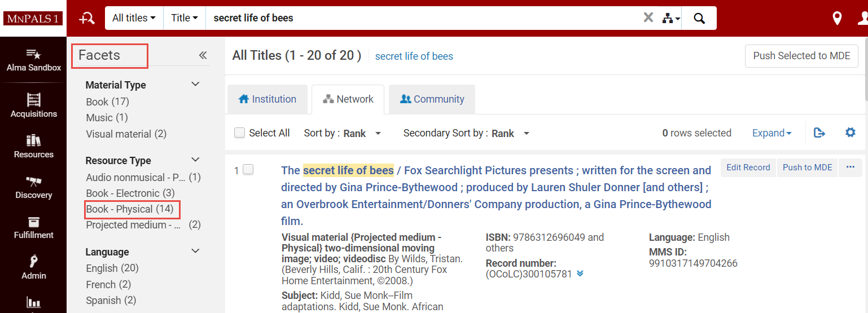
Task: Click the Push Selected to MDE button
Action: click(801, 56)
